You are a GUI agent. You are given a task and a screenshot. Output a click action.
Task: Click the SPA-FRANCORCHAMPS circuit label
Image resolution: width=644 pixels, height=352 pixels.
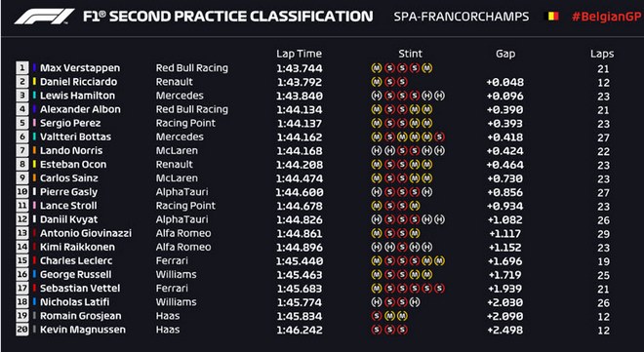(x=462, y=17)
